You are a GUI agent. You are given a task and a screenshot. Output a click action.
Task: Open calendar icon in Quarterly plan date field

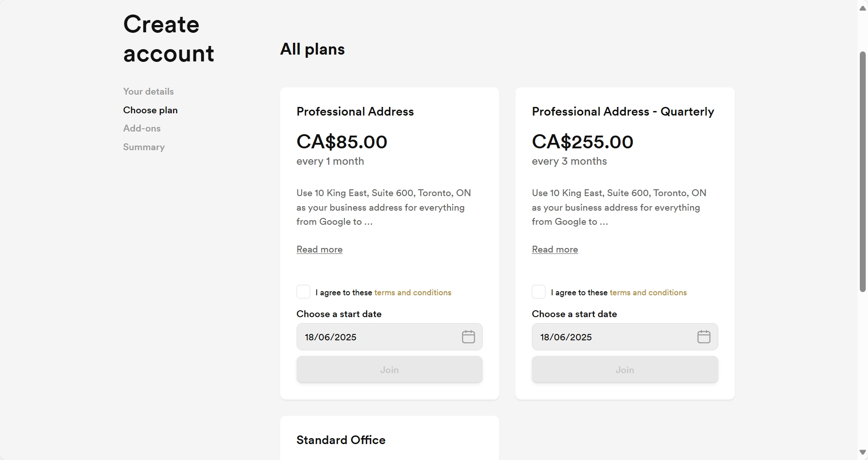point(704,337)
